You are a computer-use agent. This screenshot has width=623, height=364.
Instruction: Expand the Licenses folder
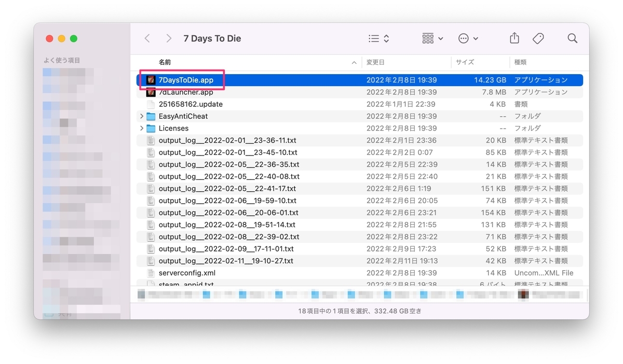pos(142,128)
